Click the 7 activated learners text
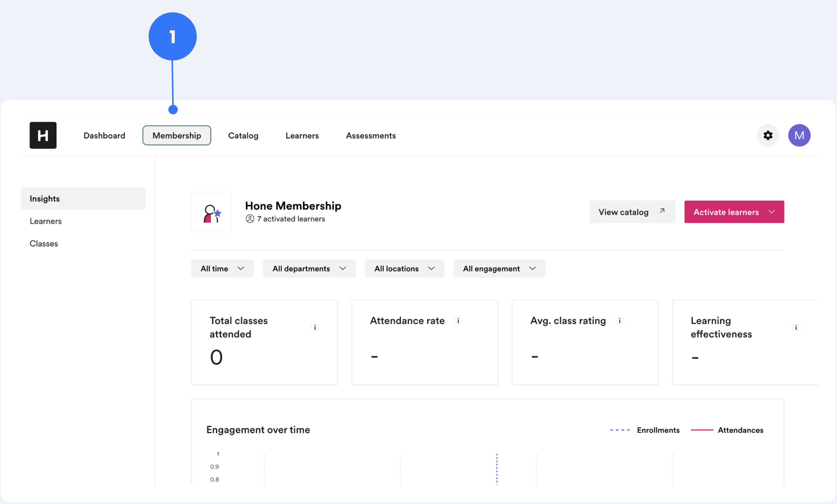The image size is (837, 504). (291, 219)
